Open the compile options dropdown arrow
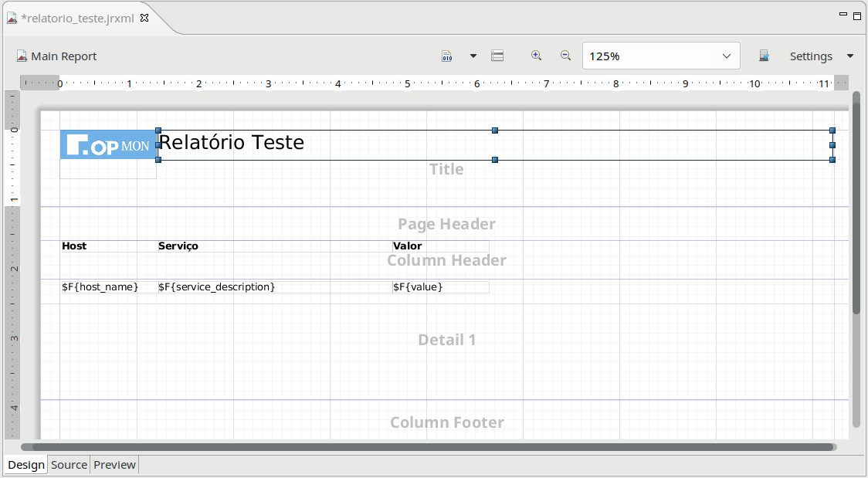 [473, 56]
